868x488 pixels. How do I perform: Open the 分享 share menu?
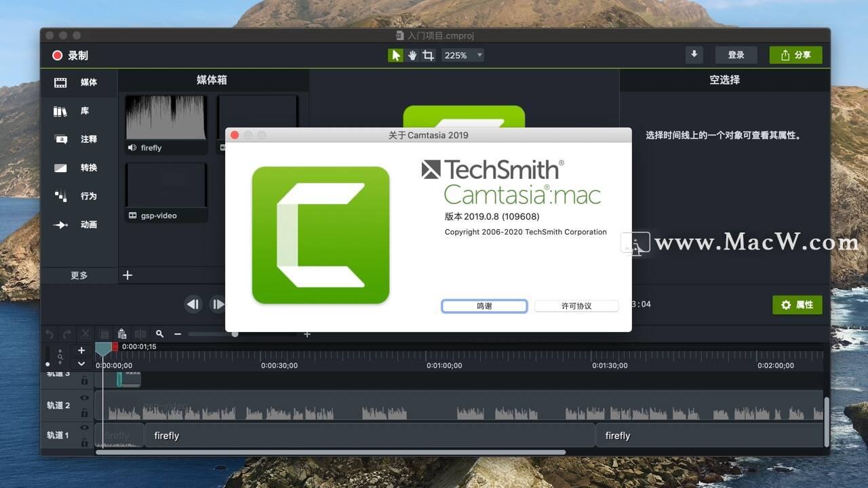[795, 55]
